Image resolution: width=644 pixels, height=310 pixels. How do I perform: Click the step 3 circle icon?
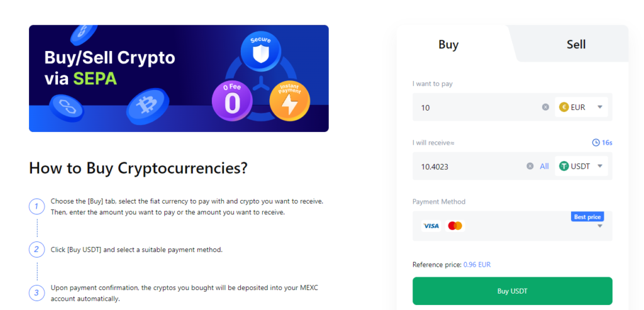[37, 293]
